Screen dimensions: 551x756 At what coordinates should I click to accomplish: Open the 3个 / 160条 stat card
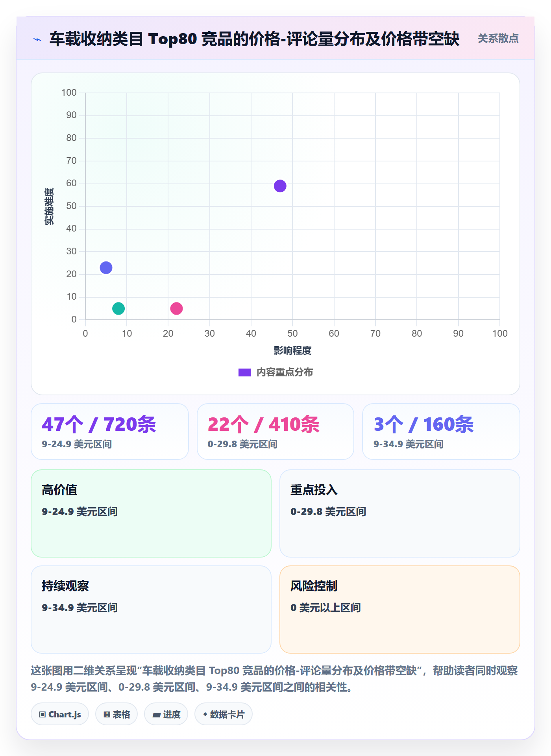tap(441, 432)
